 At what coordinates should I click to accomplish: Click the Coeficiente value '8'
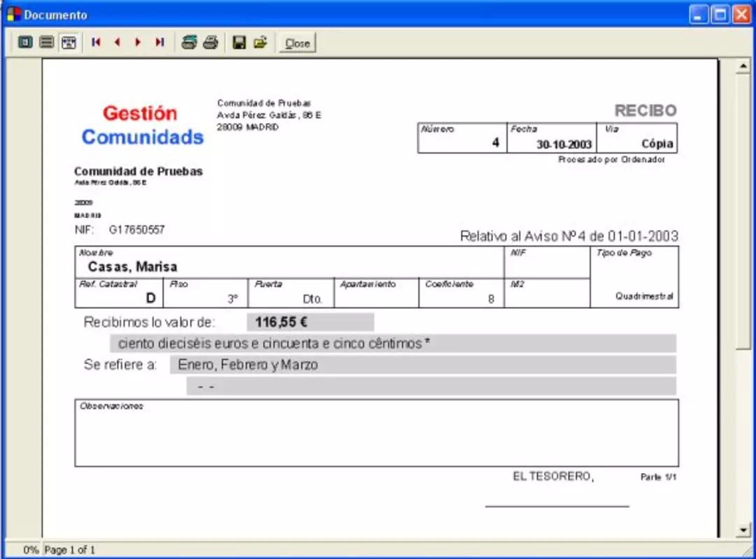[491, 299]
